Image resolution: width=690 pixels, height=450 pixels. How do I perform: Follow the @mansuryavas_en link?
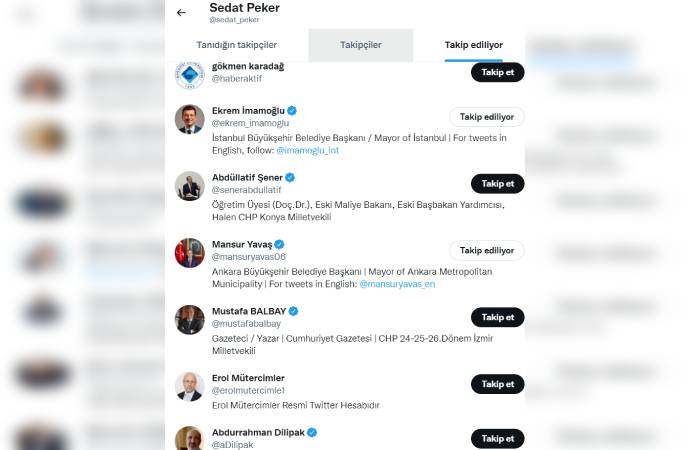click(x=397, y=284)
